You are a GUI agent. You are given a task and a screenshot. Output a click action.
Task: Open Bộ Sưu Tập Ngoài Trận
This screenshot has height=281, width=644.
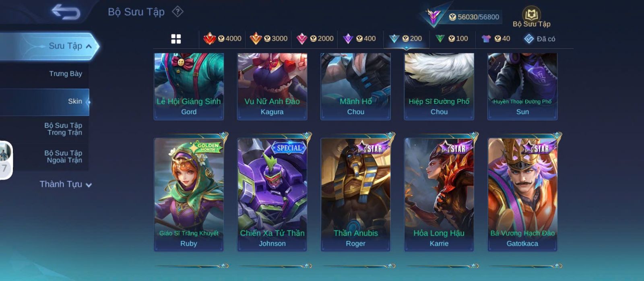point(63,157)
